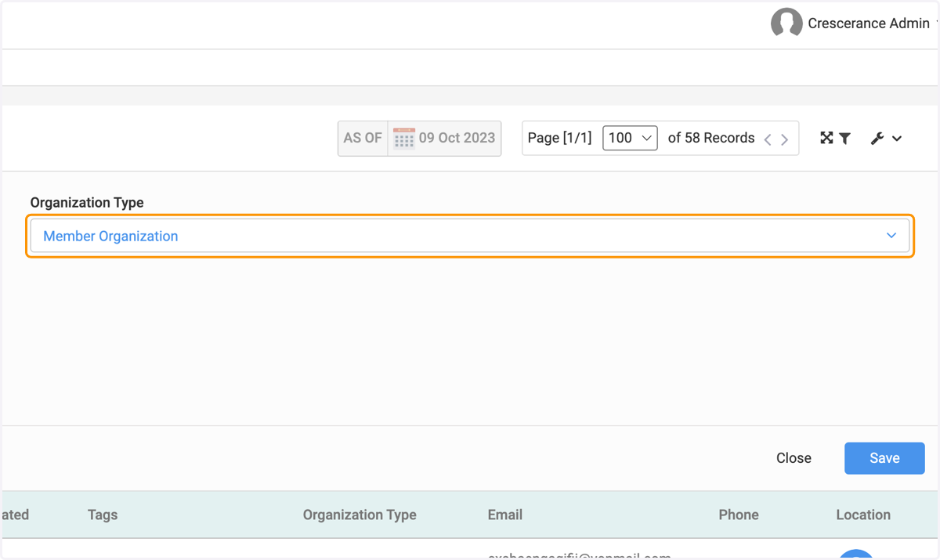Click the AS OF label

(363, 138)
